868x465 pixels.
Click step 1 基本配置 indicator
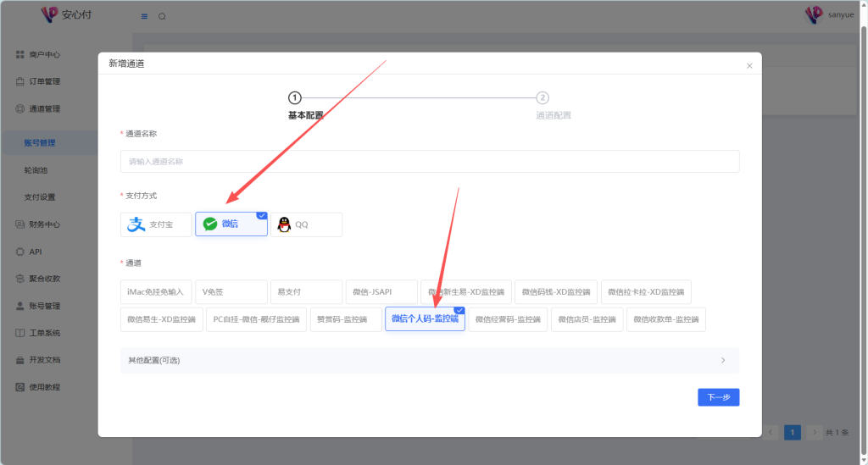294,98
